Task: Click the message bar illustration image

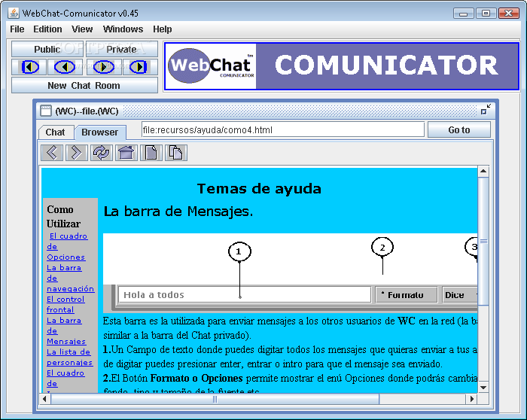Action: (x=290, y=272)
